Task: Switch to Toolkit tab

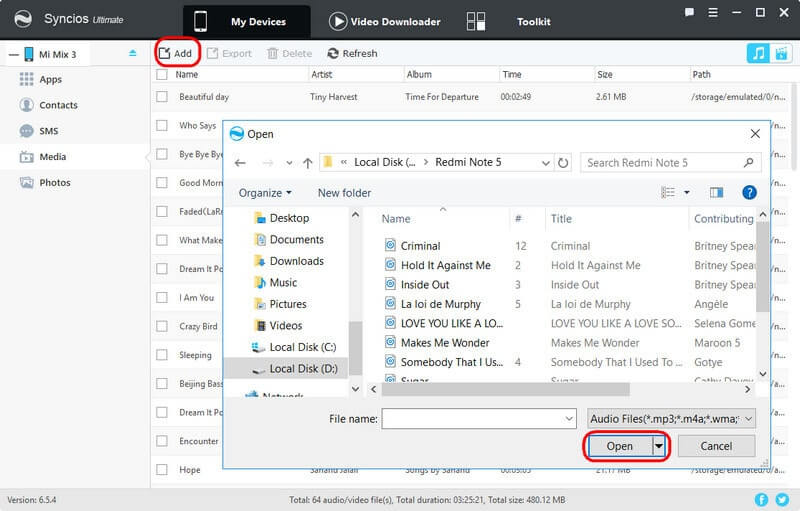Action: 533,21
